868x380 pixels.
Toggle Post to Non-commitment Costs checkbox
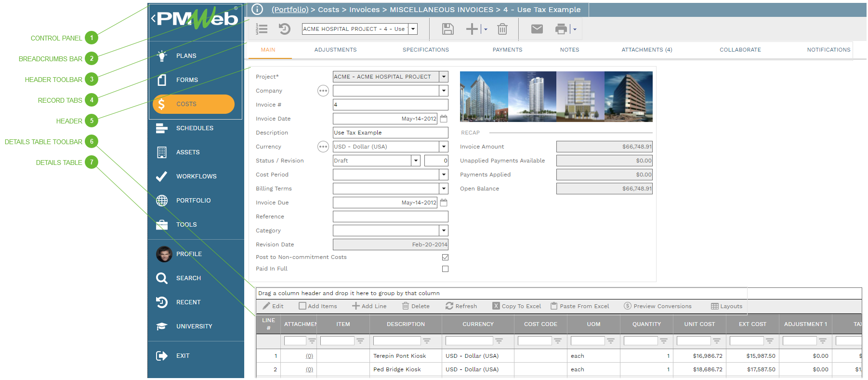pos(445,257)
